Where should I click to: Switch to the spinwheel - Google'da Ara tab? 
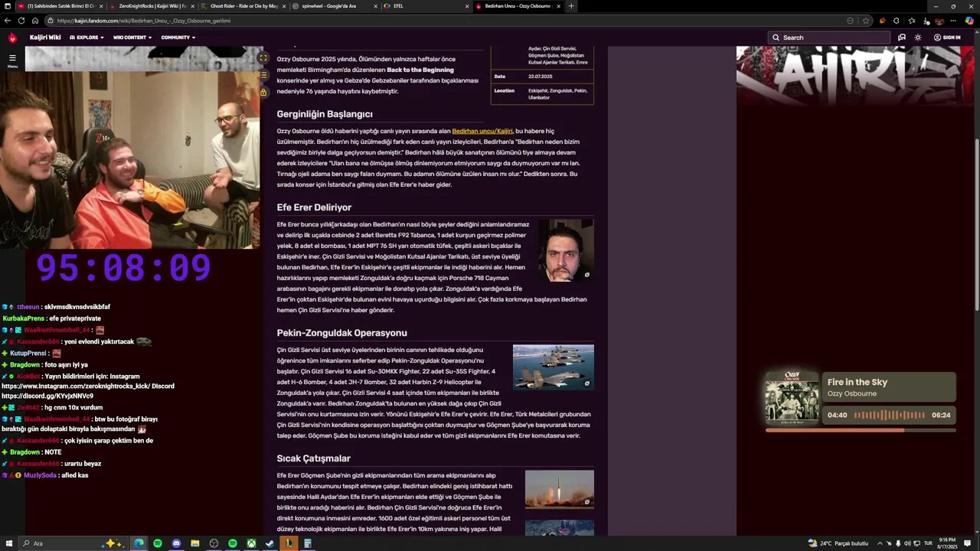335,6
